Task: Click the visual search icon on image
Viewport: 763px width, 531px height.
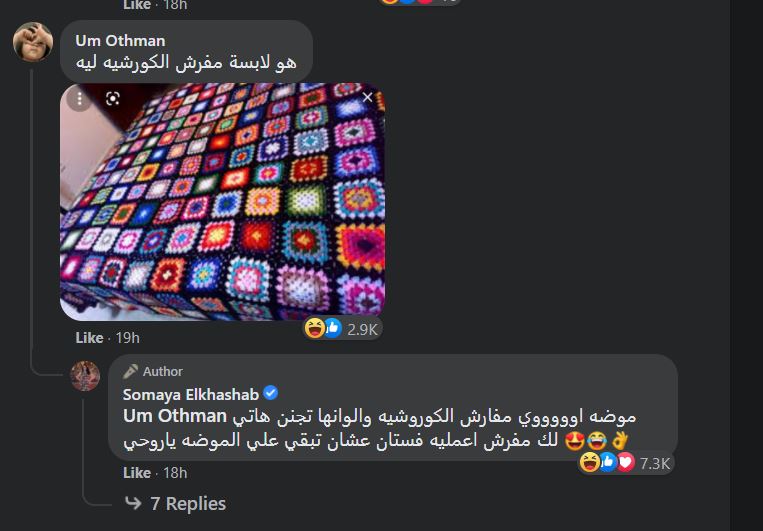Action: tap(113, 99)
